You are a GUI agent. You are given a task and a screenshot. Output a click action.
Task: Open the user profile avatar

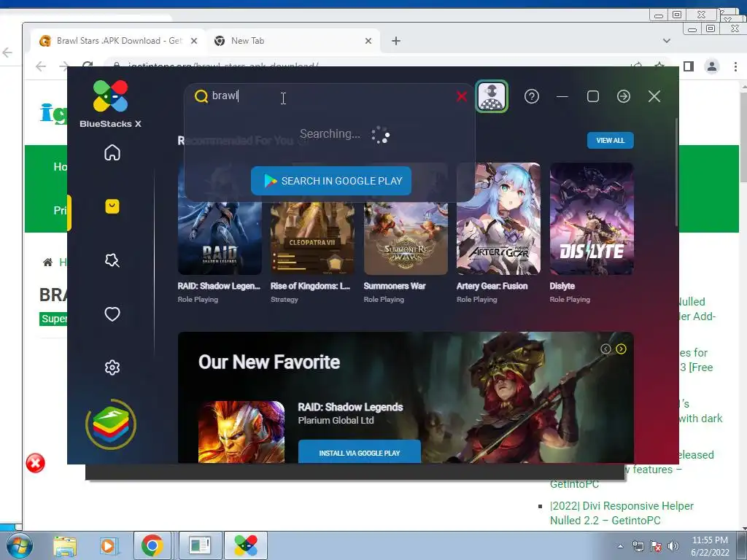pyautogui.click(x=492, y=96)
